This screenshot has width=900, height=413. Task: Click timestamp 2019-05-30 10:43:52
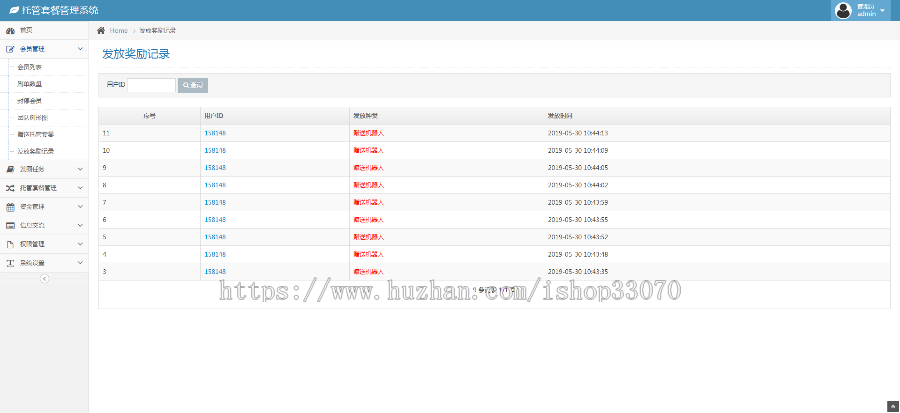(x=577, y=236)
